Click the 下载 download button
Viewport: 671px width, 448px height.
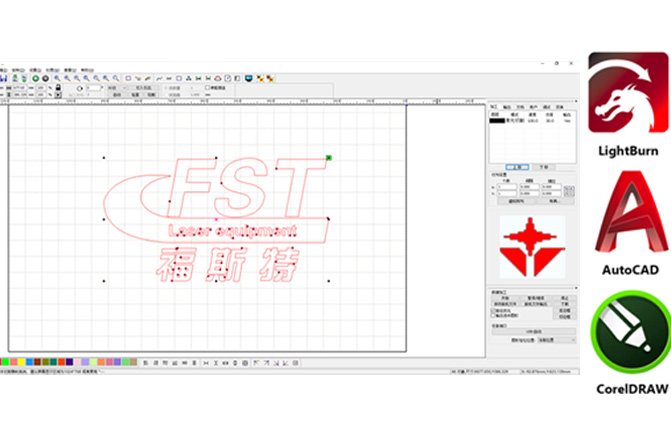point(565,304)
